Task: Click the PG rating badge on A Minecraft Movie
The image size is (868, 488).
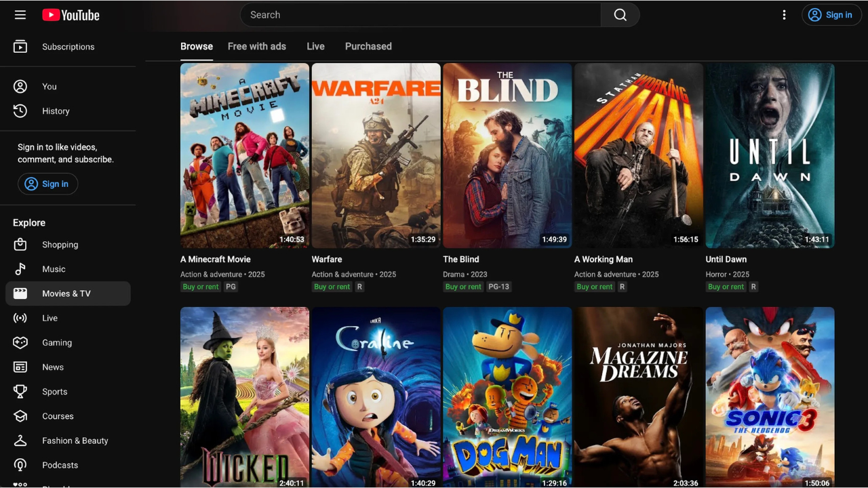Action: click(231, 287)
